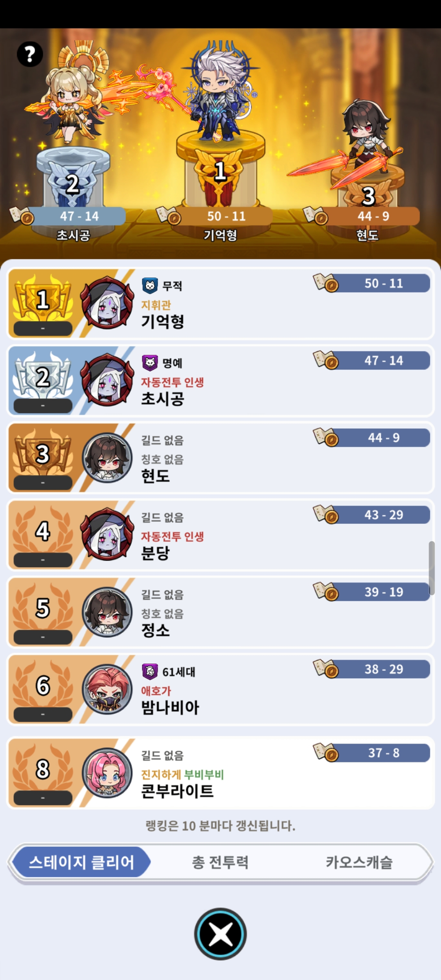Screen dimensions: 441x980
Task: Tap 밤나비아 red-haired avatar portrait
Action: click(107, 689)
